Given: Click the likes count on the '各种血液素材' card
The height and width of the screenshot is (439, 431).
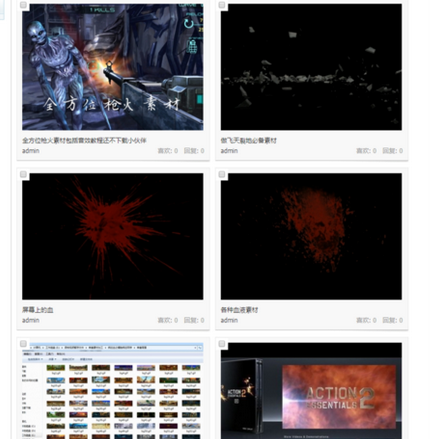Looking at the screenshot, I should click(366, 320).
